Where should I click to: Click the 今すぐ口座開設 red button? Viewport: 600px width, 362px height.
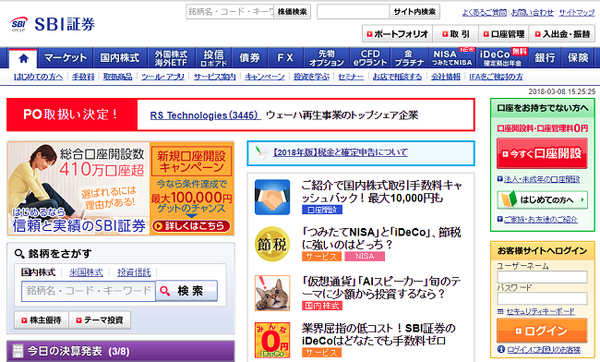click(542, 153)
